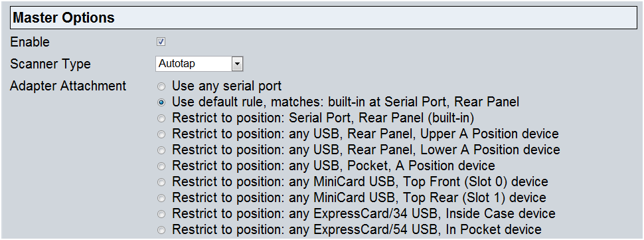The width and height of the screenshot is (644, 240).
Task: Click the 'Use any serial port' label text
Action: coord(226,86)
